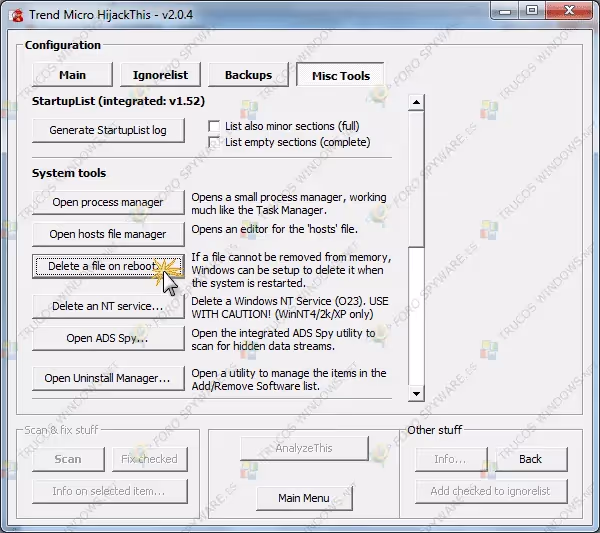Click the 'Other stuff' group label
This screenshot has height=533, width=600.
pos(434,430)
